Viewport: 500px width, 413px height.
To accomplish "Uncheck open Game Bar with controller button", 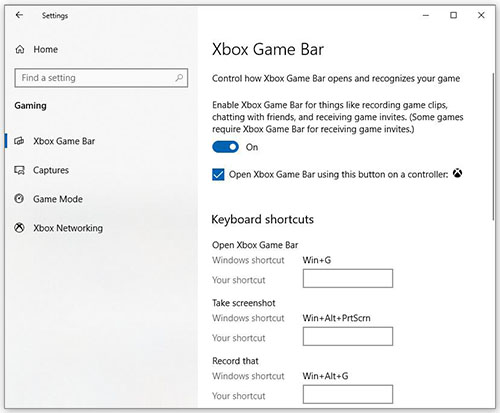I will coord(218,174).
